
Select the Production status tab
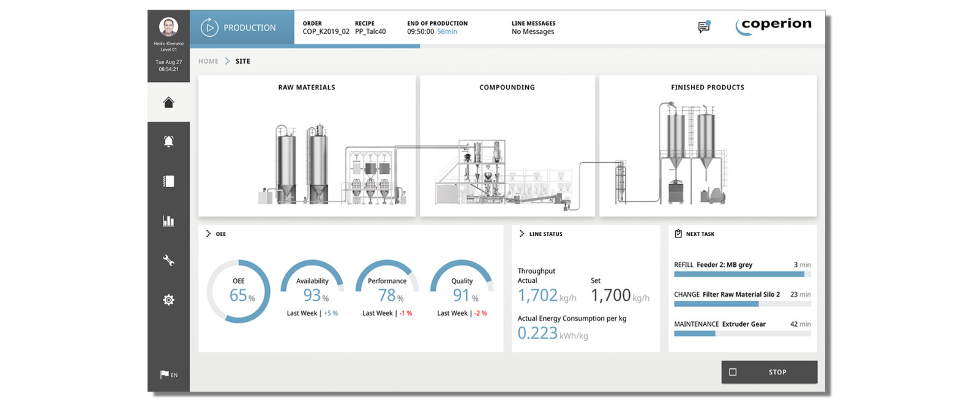click(242, 28)
